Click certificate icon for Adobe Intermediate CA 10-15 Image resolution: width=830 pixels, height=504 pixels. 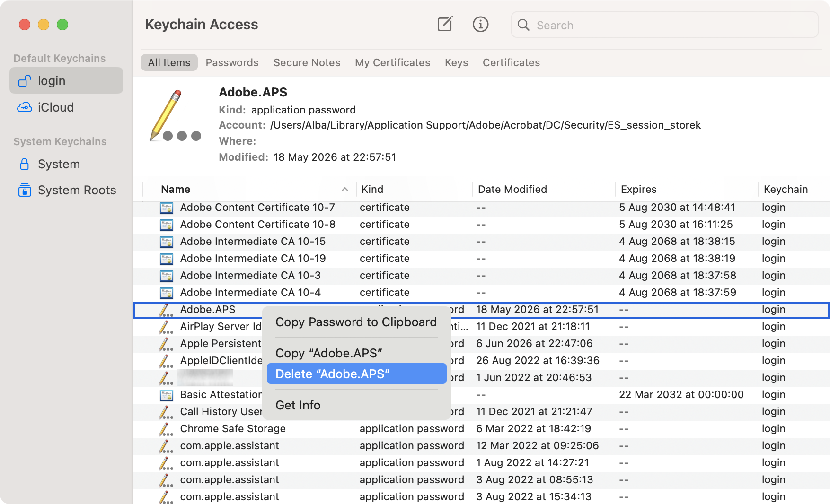(167, 242)
